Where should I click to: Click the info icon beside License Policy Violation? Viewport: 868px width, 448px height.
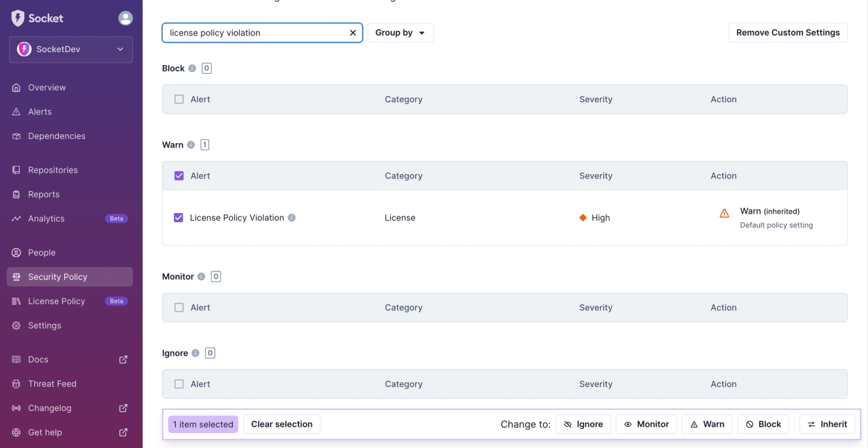tap(292, 217)
